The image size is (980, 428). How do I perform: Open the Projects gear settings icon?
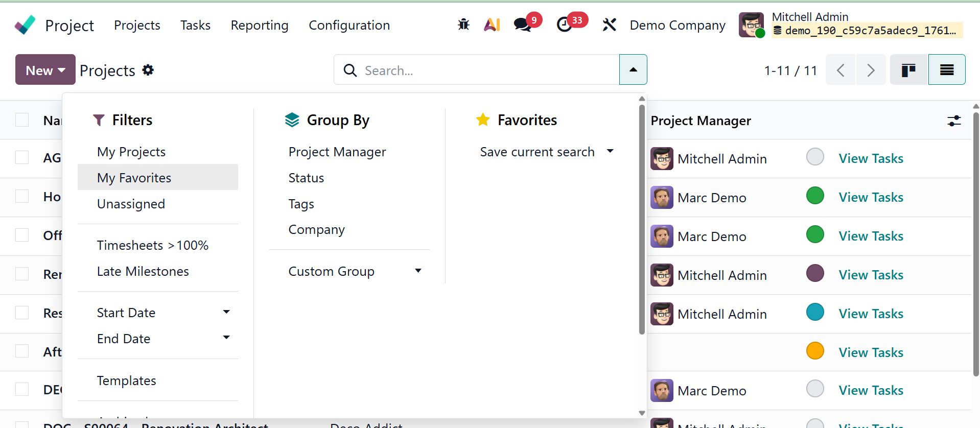point(148,70)
